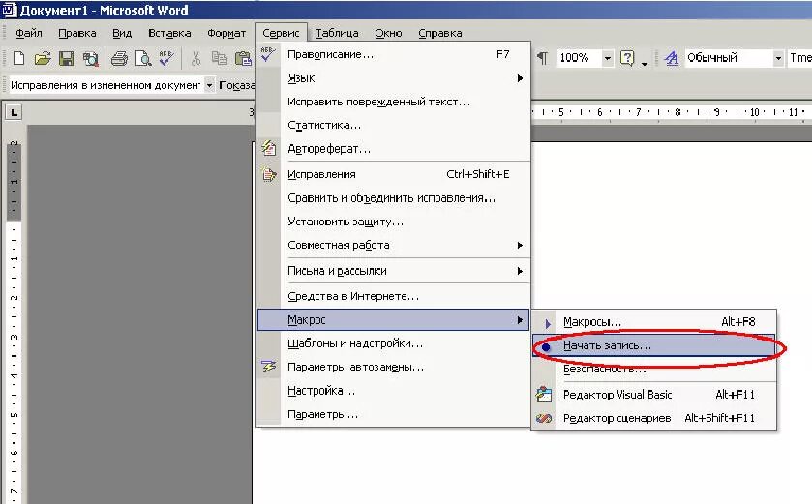
Task: Open the Правка menu
Action: point(77,33)
